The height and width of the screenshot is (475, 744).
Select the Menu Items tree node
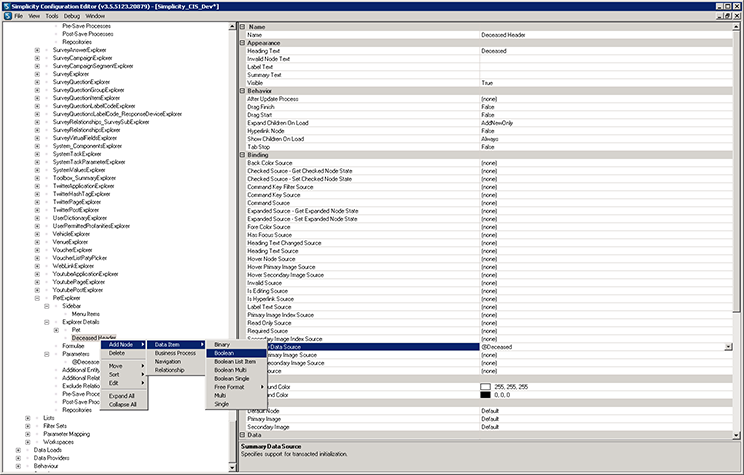[x=85, y=314]
